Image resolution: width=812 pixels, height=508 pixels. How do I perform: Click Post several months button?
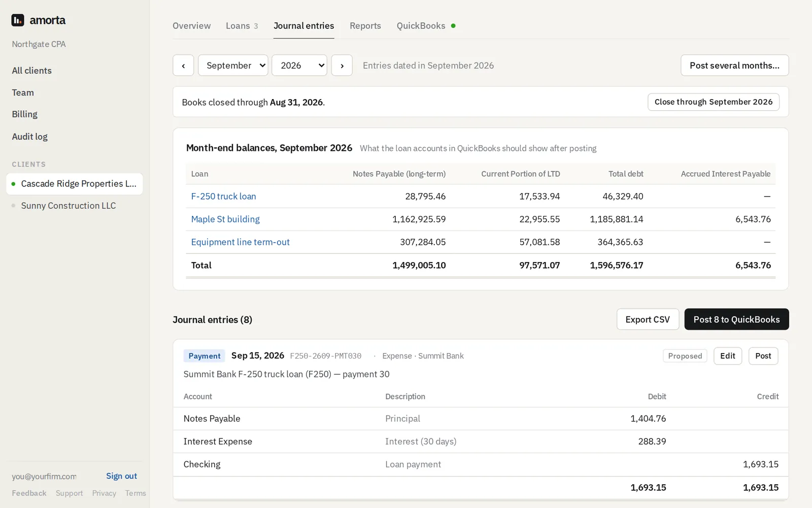734,66
